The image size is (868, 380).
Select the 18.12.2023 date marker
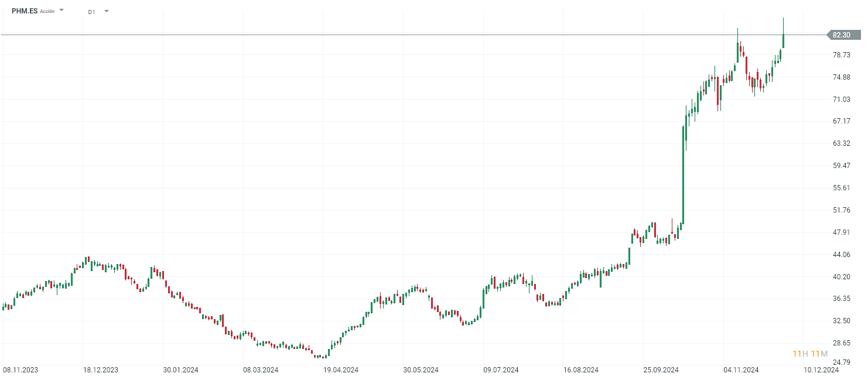pyautogui.click(x=101, y=370)
